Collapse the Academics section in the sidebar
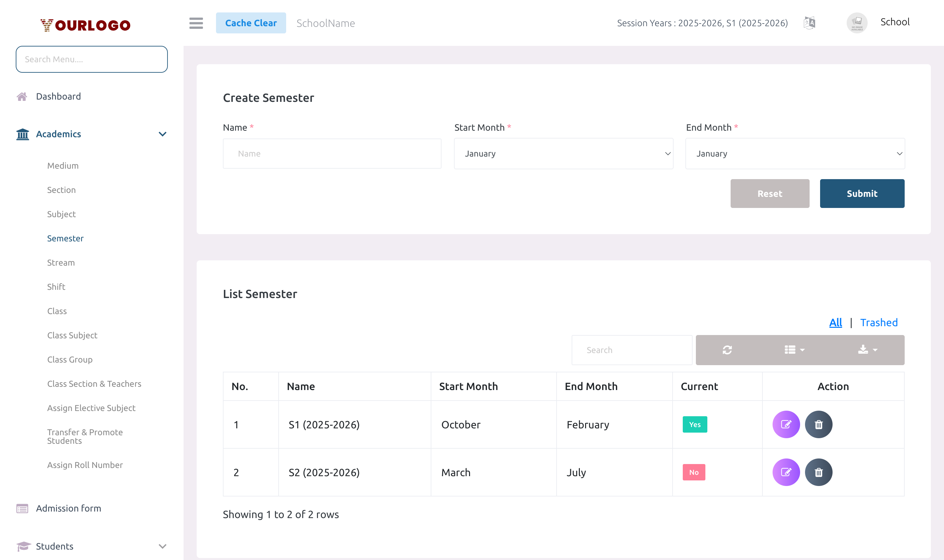944x560 pixels. (x=162, y=134)
